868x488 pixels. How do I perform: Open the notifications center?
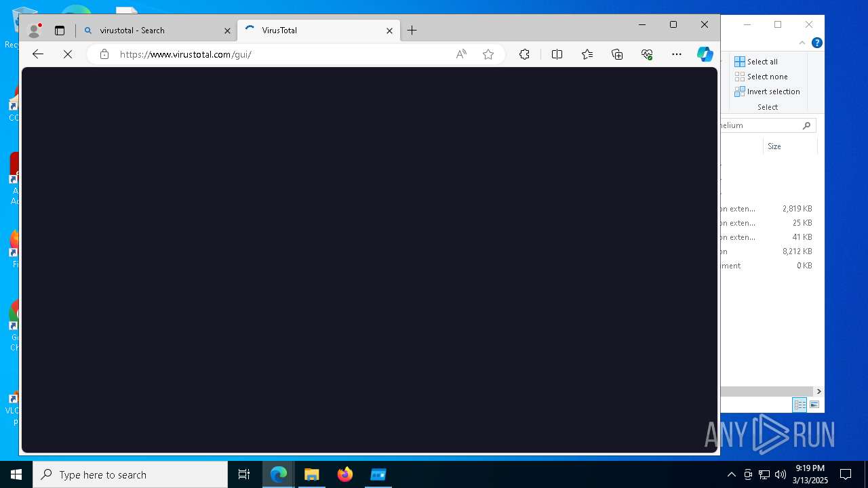(x=846, y=474)
